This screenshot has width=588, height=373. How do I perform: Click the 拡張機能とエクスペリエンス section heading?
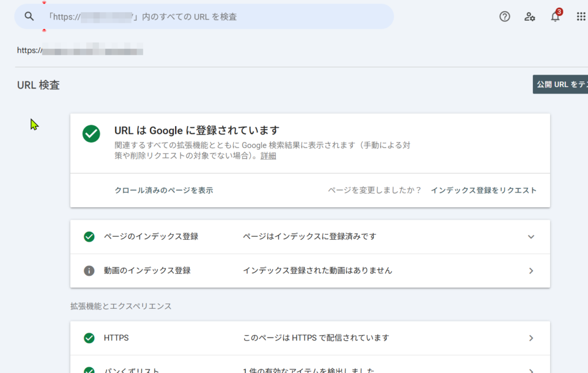121,306
